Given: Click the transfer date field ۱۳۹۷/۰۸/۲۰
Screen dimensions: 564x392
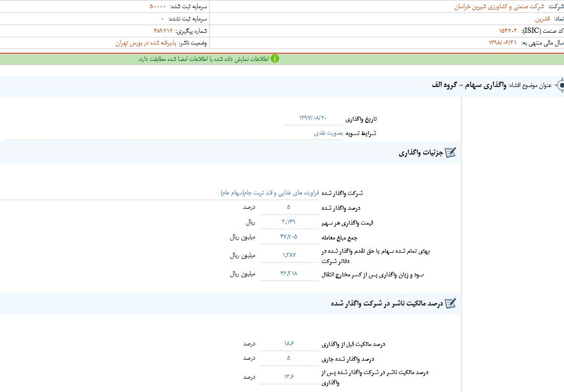Looking at the screenshot, I should coord(313,118).
